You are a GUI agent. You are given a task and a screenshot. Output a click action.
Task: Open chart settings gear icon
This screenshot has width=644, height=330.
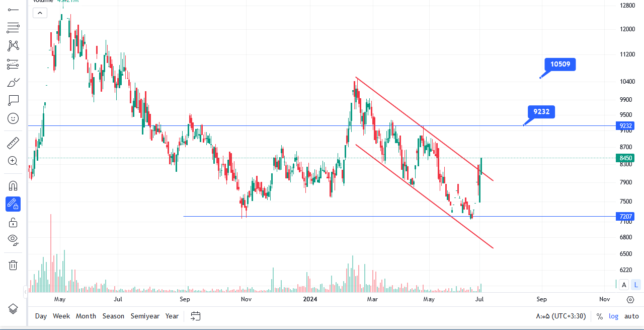630,299
